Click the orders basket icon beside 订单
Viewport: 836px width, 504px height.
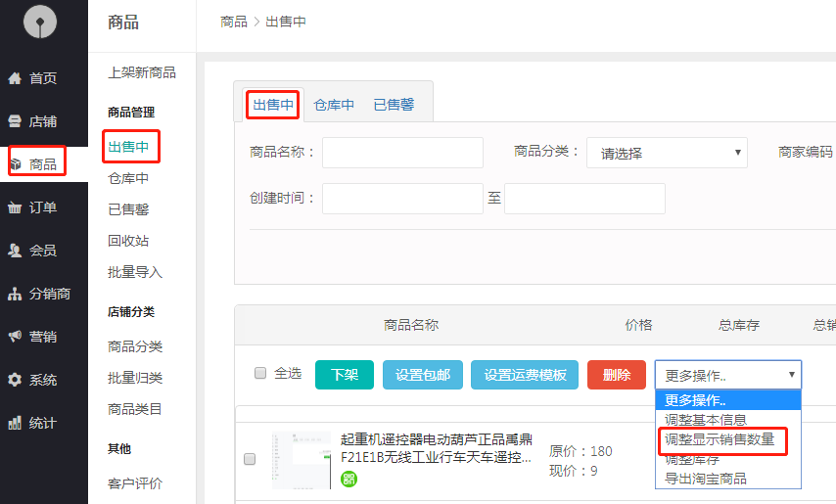15,207
